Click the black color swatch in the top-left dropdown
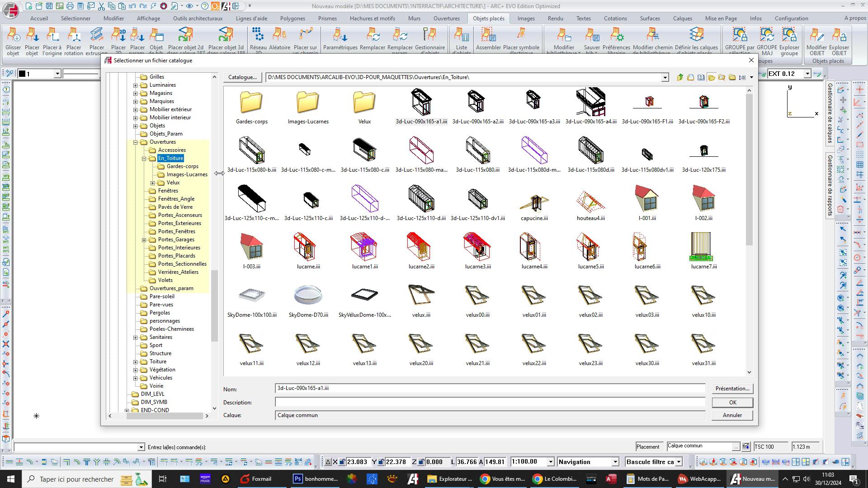The image size is (868, 488). [x=22, y=74]
